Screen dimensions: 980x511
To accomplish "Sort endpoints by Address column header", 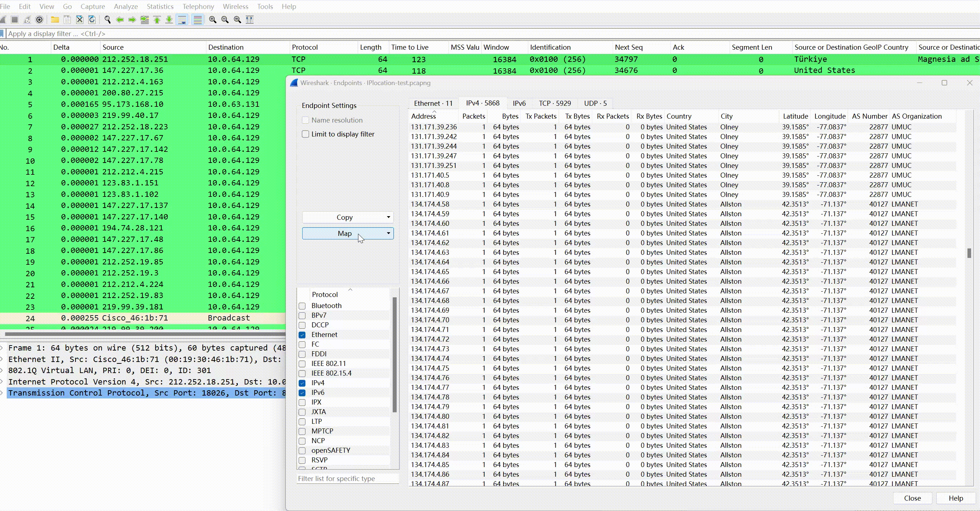I will click(423, 116).
